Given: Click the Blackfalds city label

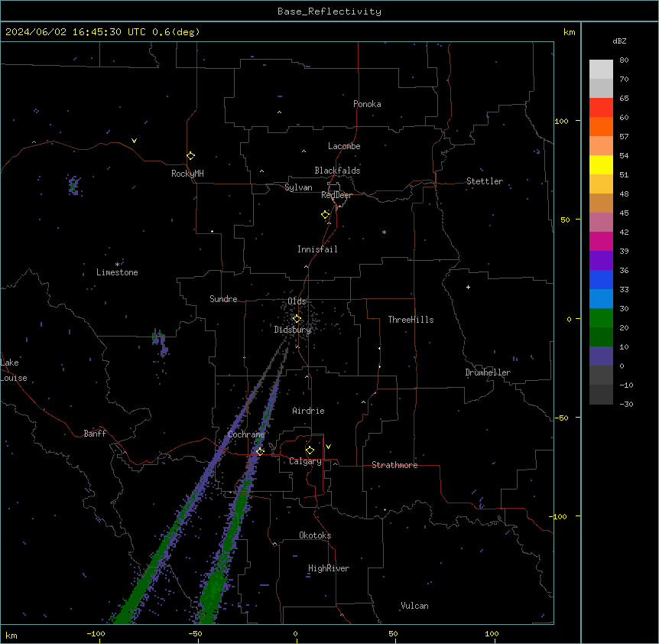Looking at the screenshot, I should (337, 171).
